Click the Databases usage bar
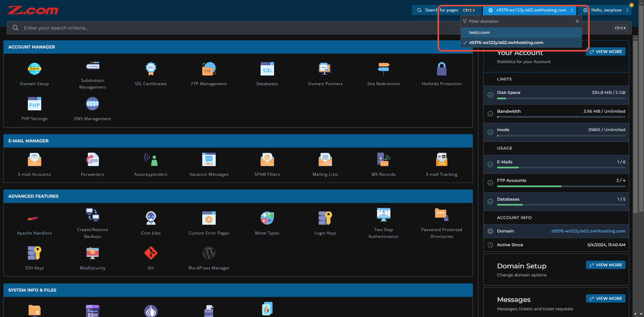This screenshot has height=317, width=644. (x=561, y=205)
